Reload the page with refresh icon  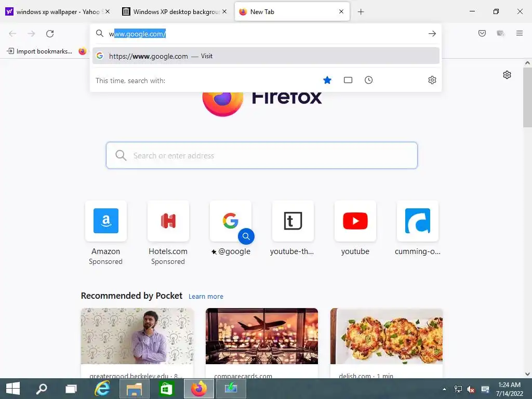[50, 34]
